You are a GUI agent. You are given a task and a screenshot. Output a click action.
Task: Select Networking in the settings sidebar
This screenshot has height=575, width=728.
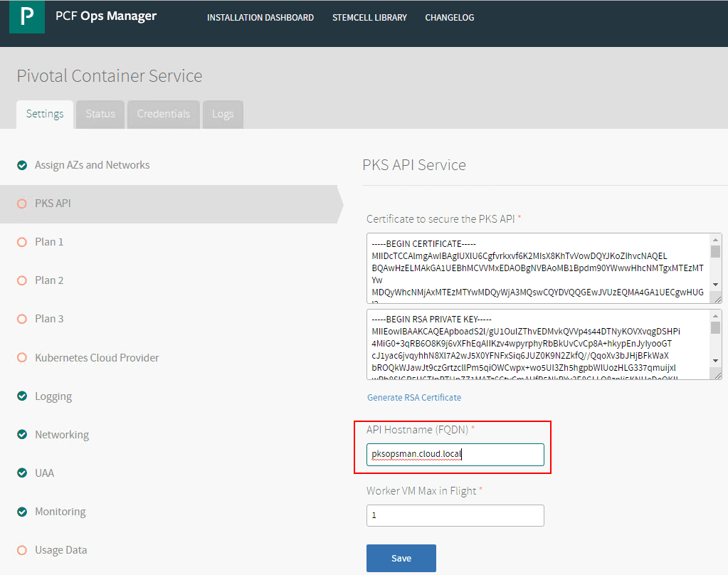[62, 435]
